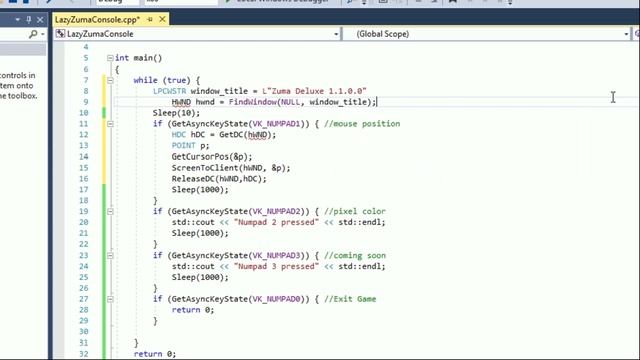This screenshot has width=640, height=360.
Task: Open the (Global Scope) dropdown
Action: click(626, 34)
